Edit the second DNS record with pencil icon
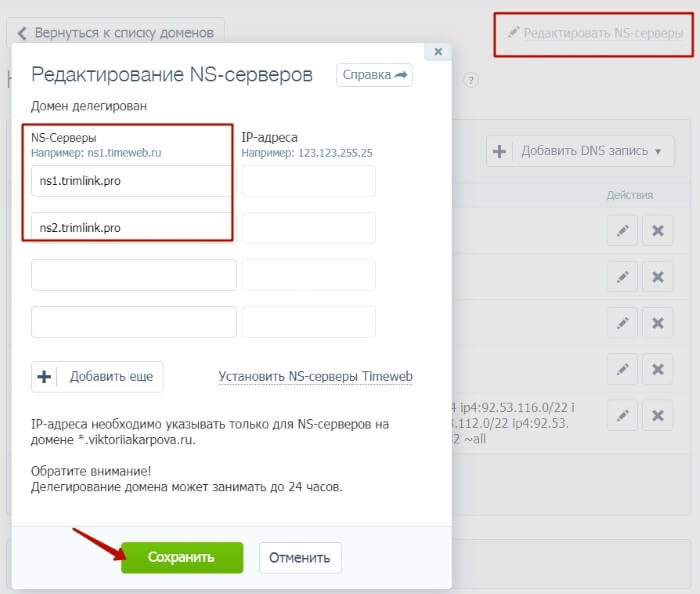700x594 pixels. pos(622,277)
